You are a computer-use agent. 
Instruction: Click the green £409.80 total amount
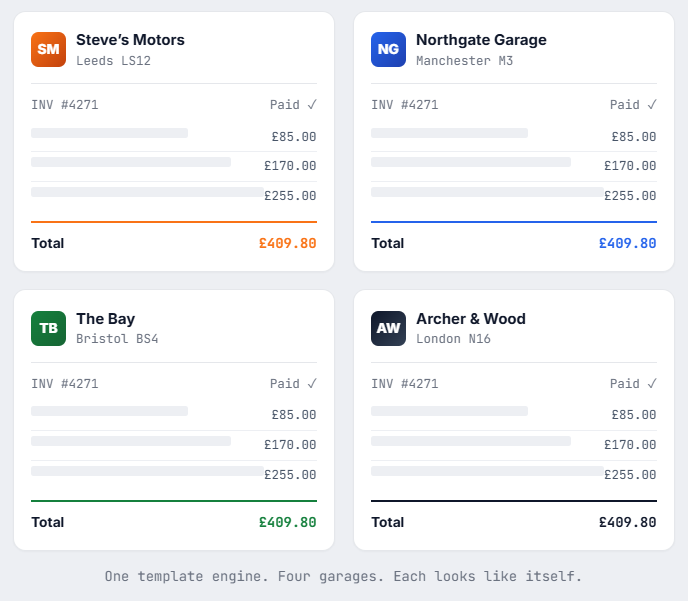click(x=287, y=522)
